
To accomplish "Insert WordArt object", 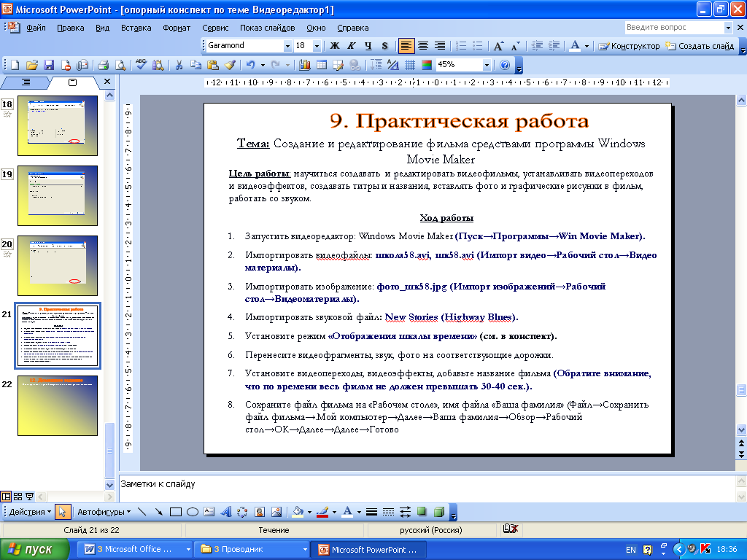I will tap(226, 512).
